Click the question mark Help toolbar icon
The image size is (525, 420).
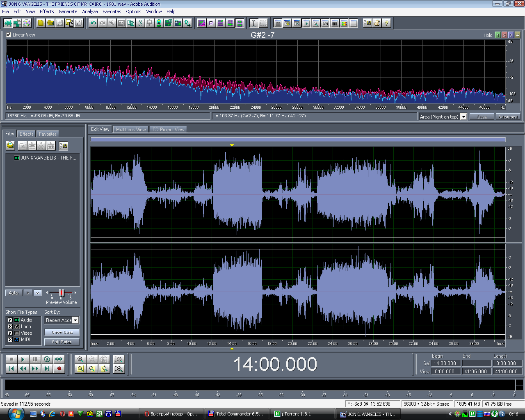pos(386,23)
